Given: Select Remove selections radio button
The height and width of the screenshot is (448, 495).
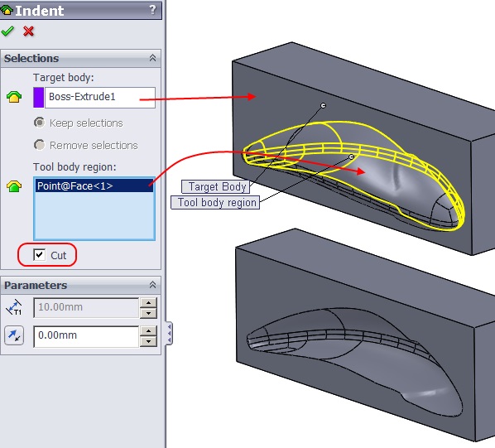Looking at the screenshot, I should click(40, 145).
